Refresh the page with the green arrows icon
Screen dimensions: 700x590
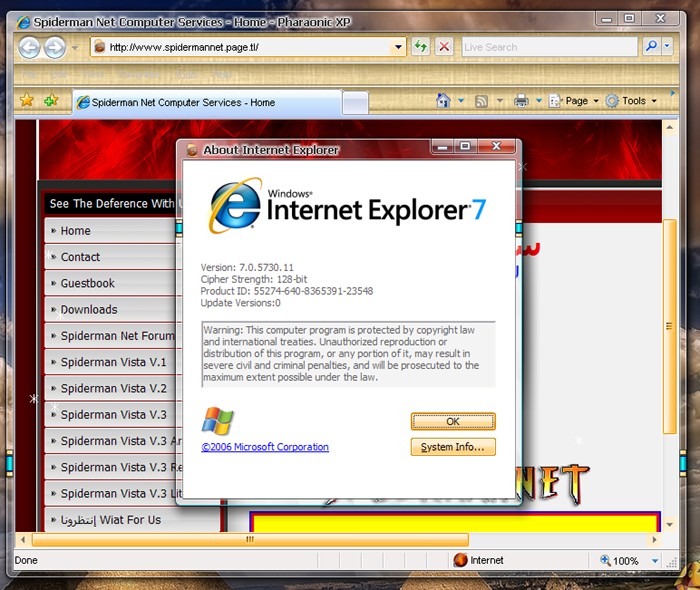[420, 46]
